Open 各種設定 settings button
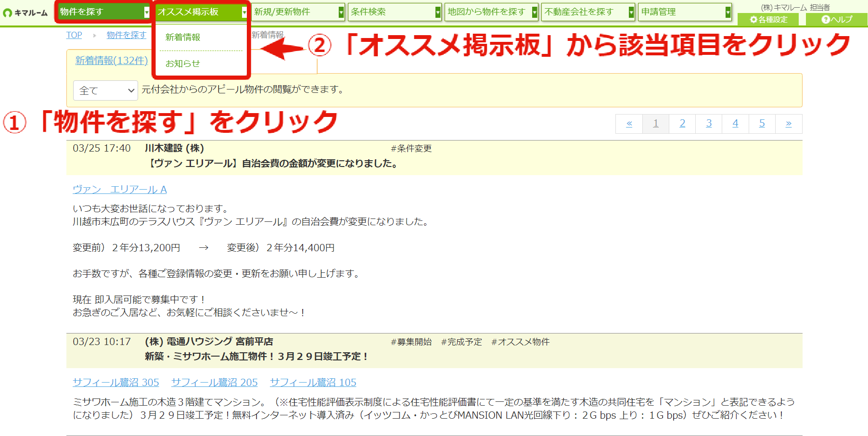868x436 pixels. pyautogui.click(x=768, y=20)
